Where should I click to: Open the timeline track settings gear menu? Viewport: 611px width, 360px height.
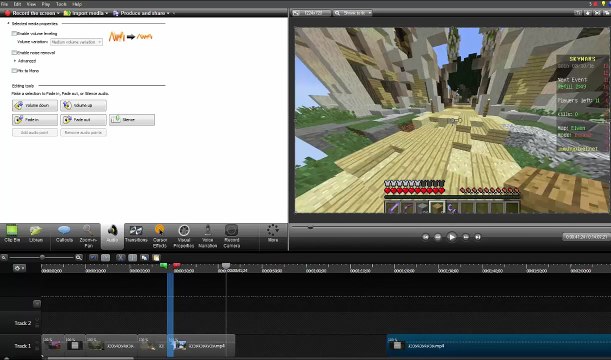click(x=19, y=268)
